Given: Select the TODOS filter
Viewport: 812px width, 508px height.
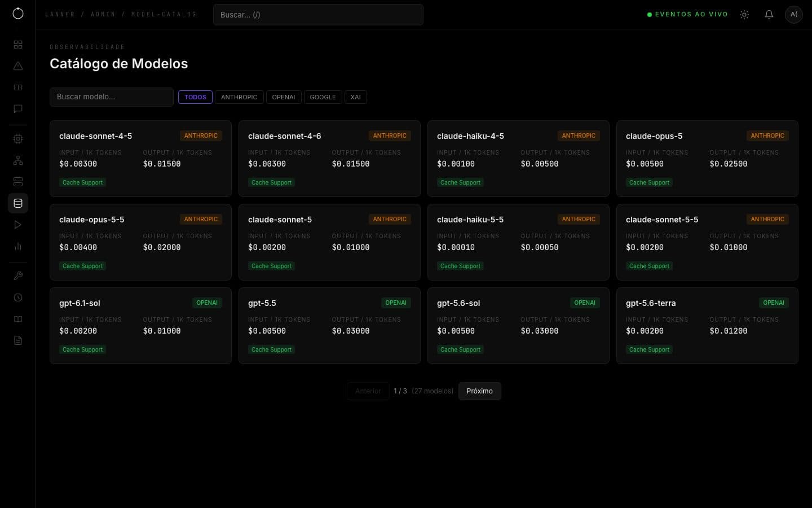Looking at the screenshot, I should tap(195, 97).
